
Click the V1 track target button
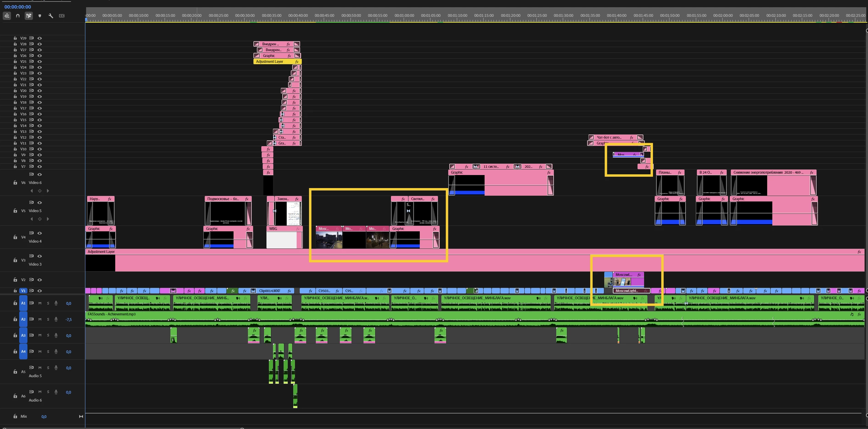pos(23,291)
